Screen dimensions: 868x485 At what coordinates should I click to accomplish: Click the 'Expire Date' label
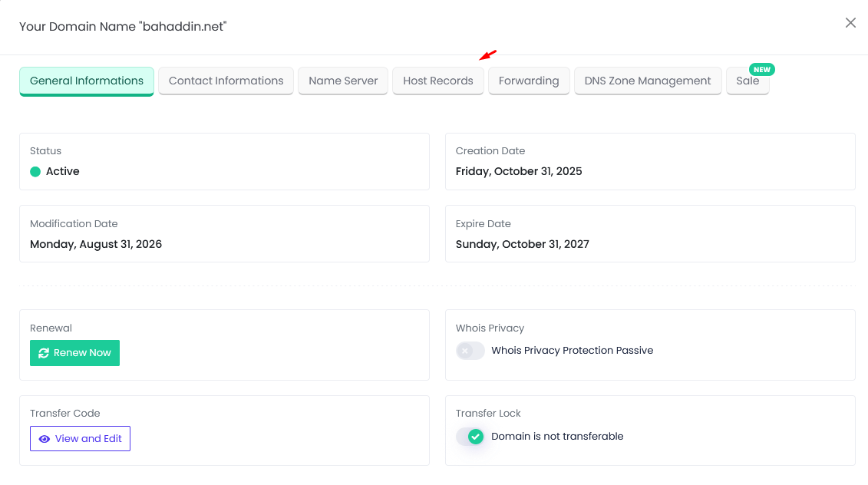click(x=484, y=223)
